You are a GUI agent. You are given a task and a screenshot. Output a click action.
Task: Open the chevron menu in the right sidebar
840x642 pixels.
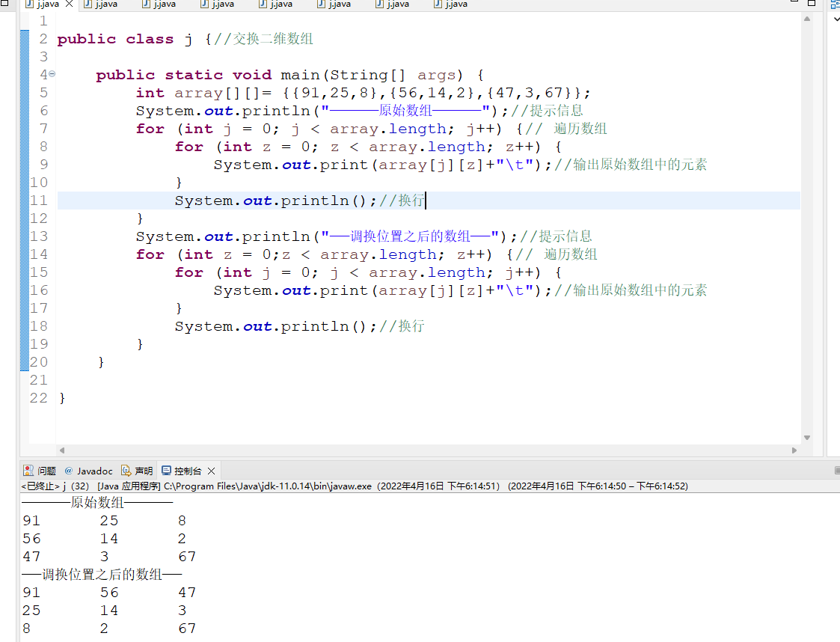(836, 19)
